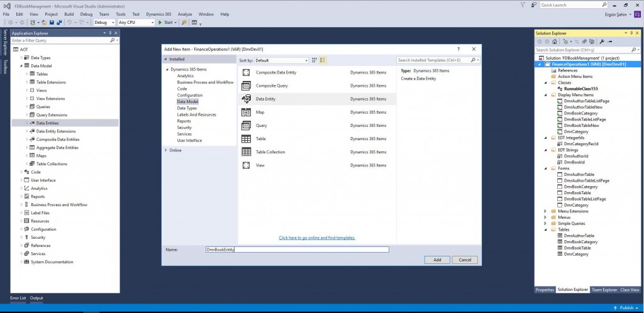
Task: Select Security category in dialog tree
Action: (184, 128)
